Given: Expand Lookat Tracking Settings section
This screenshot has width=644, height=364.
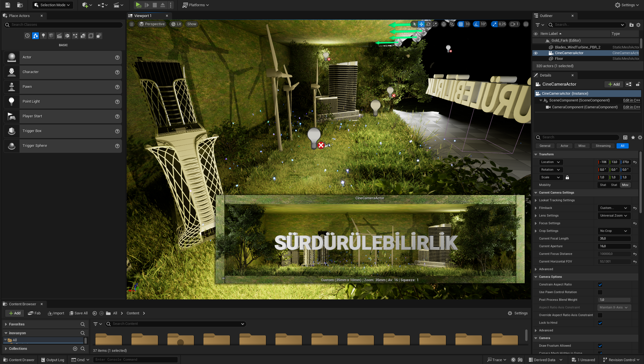Looking at the screenshot, I should point(536,200).
